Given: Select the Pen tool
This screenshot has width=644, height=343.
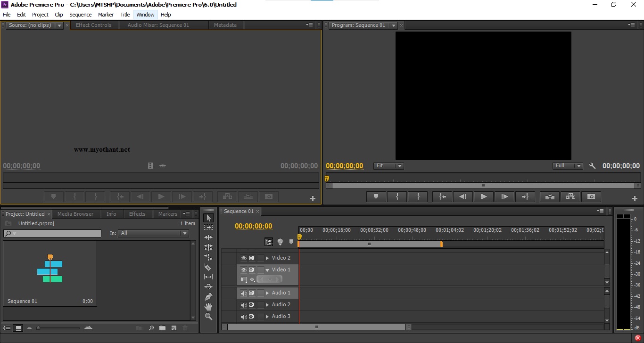Looking at the screenshot, I should pos(208,297).
